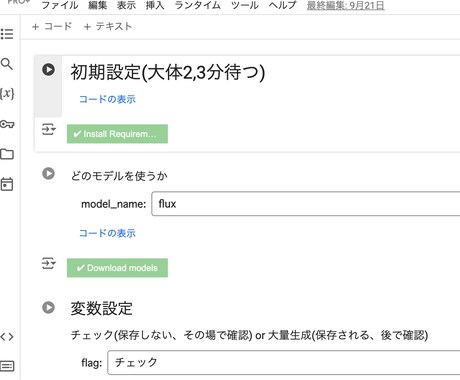The height and width of the screenshot is (380, 460).
Task: Run the 初期設定 cell
Action: [x=48, y=70]
